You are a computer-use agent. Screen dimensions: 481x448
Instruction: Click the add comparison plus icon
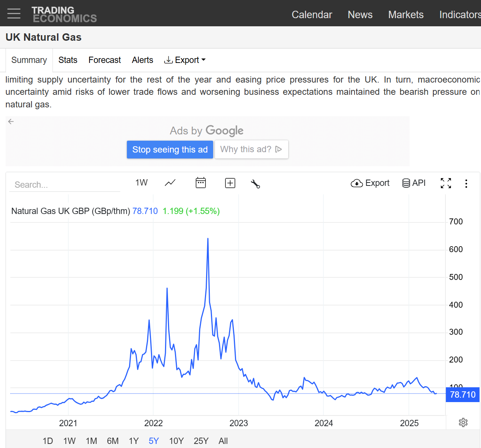230,183
